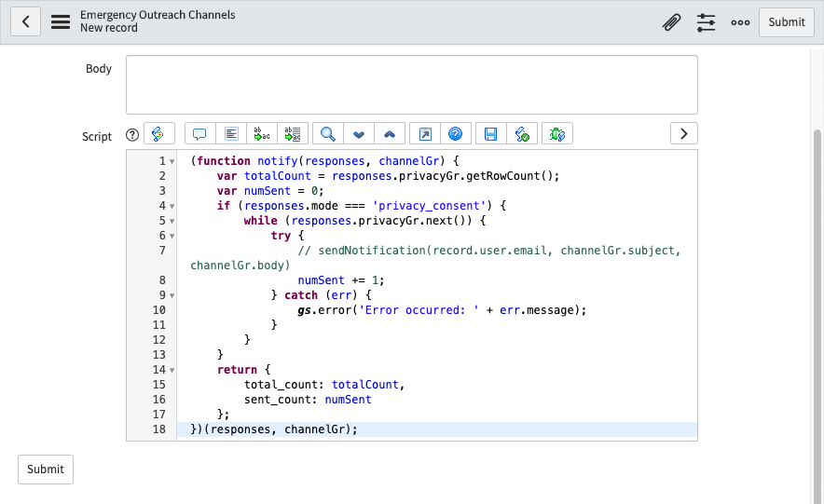824x504 pixels.
Task: Click 'sent_count: numSent' on line 16
Action: click(308, 400)
